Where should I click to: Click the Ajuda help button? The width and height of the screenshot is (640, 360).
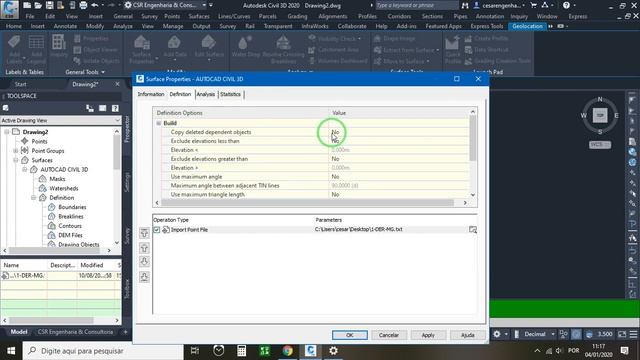467,335
